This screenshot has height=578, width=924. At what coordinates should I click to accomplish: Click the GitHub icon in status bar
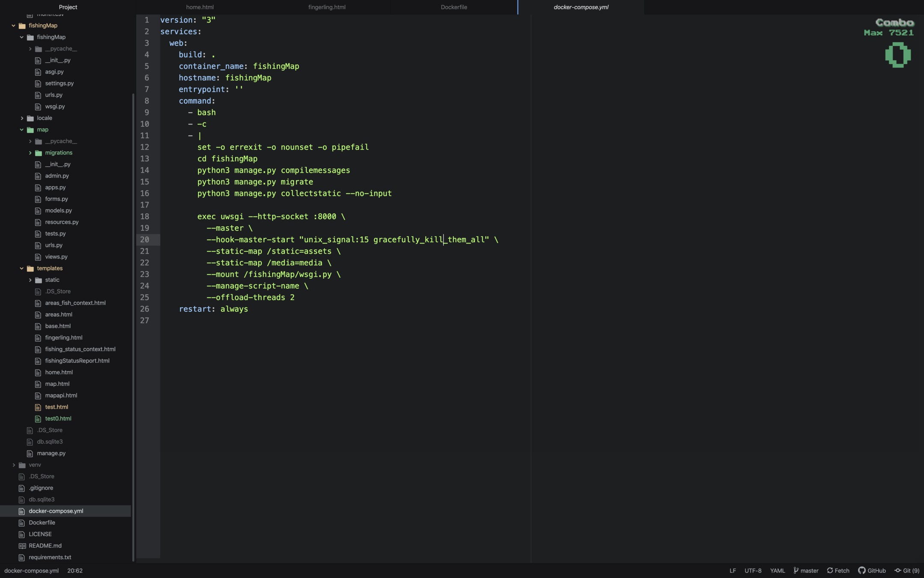862,570
